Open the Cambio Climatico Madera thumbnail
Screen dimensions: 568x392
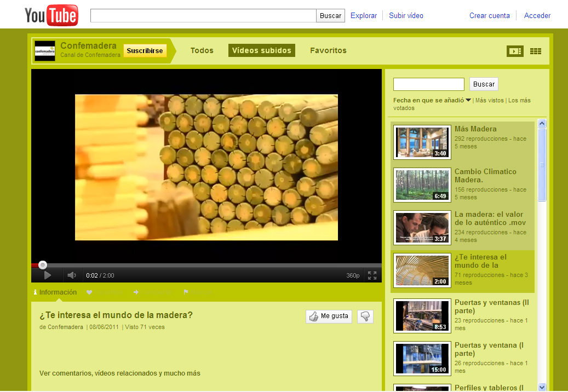(x=415, y=185)
